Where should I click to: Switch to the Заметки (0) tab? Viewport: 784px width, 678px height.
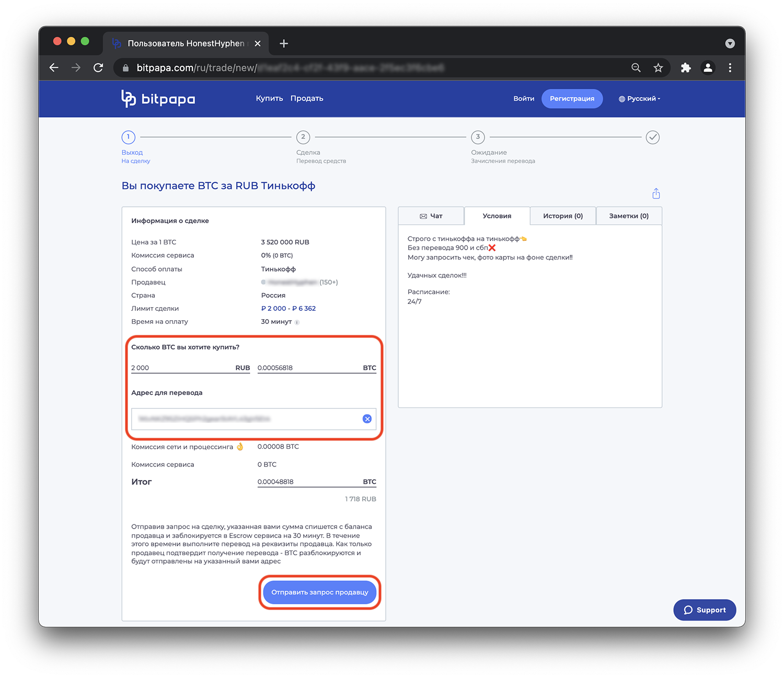[629, 216]
